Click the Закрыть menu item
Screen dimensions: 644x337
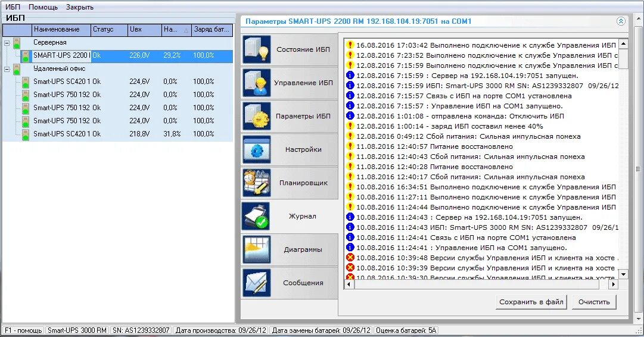pos(80,7)
